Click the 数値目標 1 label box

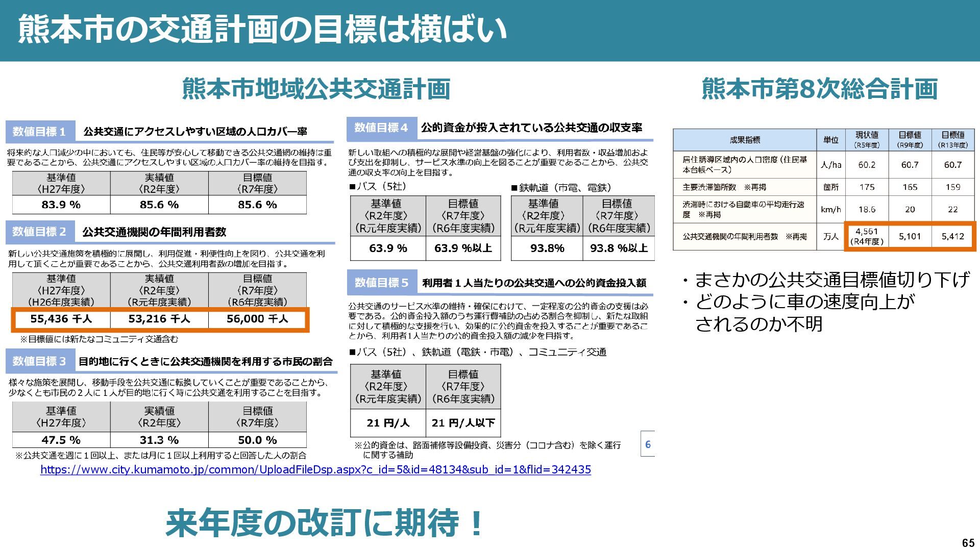click(40, 132)
